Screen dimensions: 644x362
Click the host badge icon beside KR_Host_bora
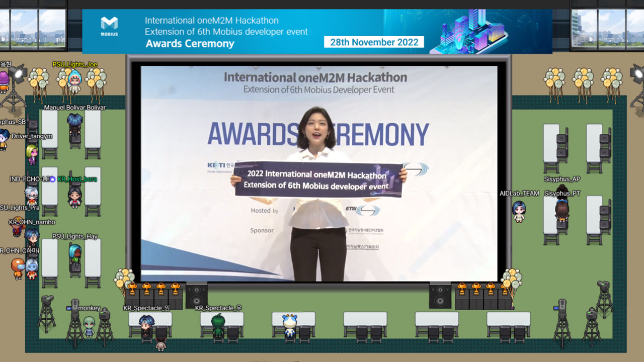52,179
